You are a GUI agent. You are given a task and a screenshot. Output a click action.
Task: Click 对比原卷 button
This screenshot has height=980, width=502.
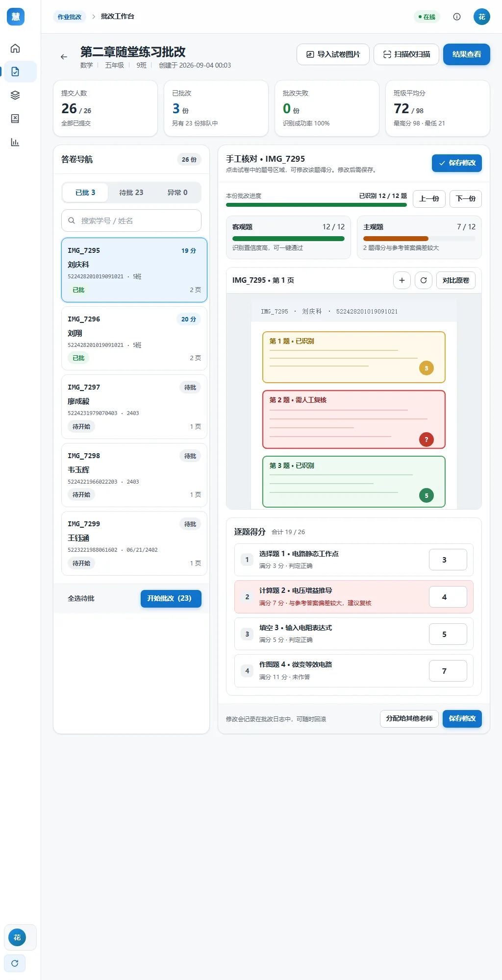pos(456,280)
